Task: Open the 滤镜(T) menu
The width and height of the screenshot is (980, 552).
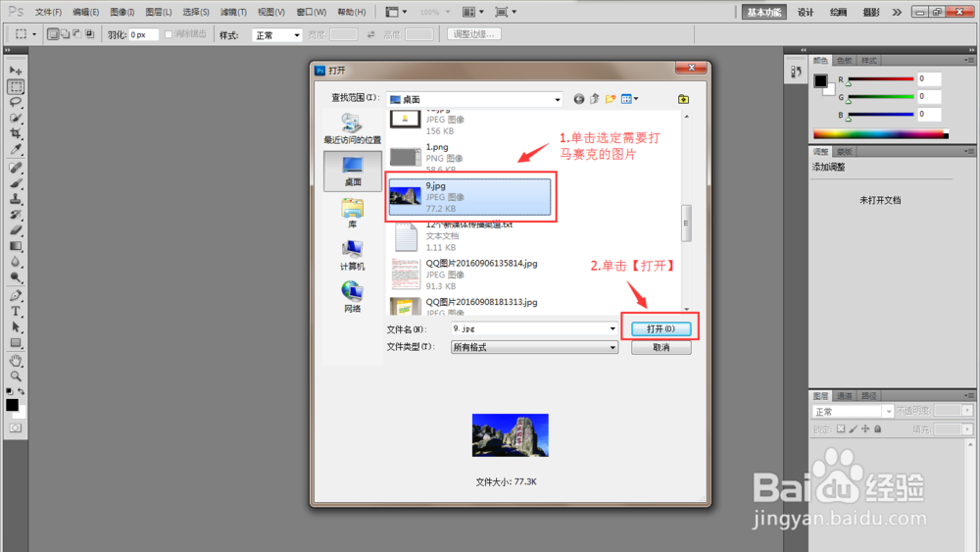Action: pos(233,12)
